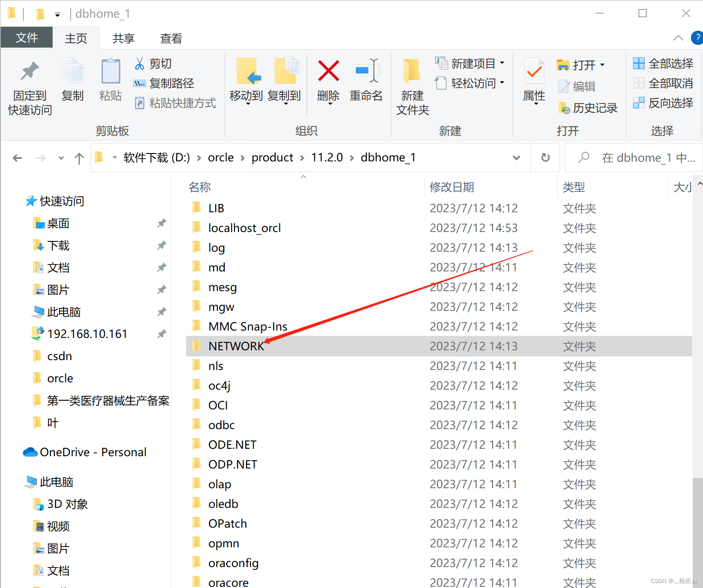Select the NETWORK folder
The image size is (703, 588).
click(439, 346)
